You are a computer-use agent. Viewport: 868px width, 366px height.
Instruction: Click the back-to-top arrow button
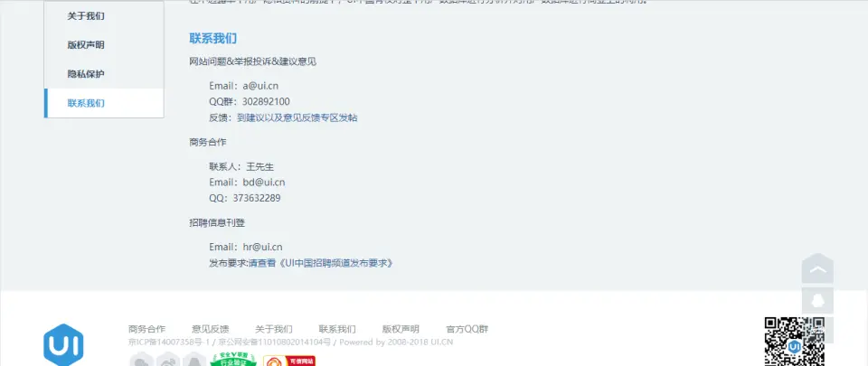click(817, 268)
